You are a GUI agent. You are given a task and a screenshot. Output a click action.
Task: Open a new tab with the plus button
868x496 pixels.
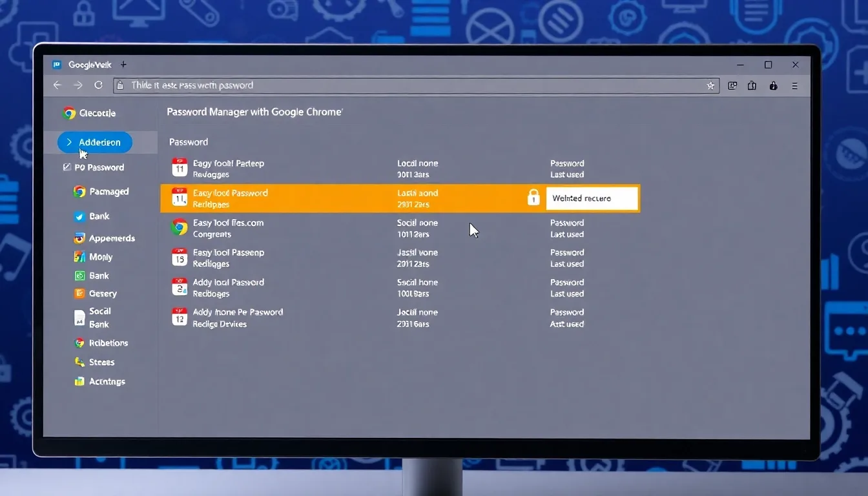(123, 65)
